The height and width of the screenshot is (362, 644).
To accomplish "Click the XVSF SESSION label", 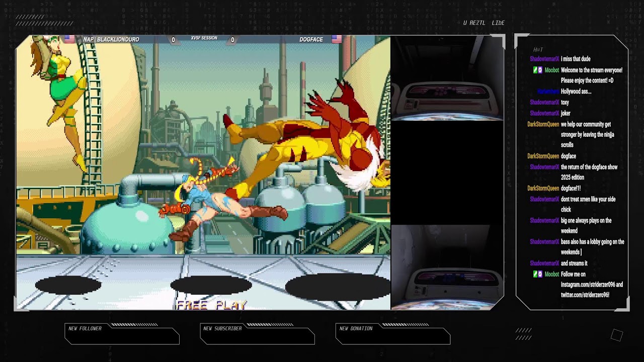I will 204,38.
